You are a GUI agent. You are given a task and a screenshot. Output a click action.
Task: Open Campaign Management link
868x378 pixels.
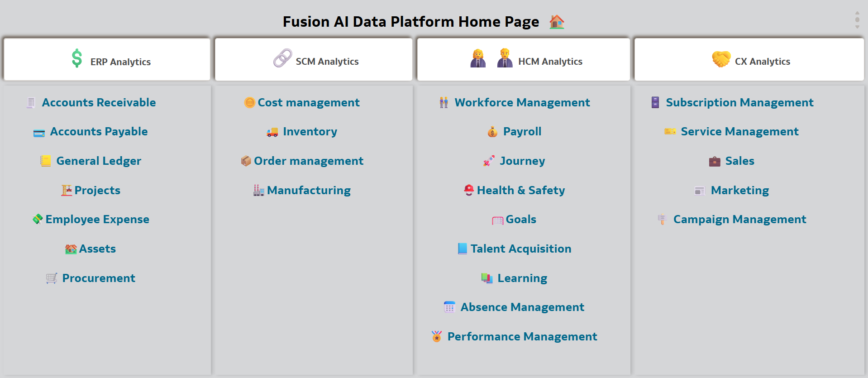(739, 220)
